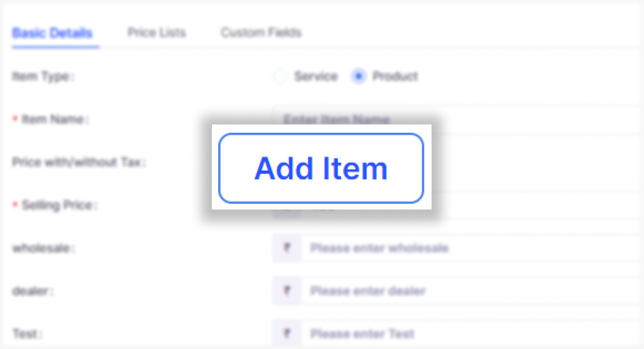Click the rupee prefix on Selling Price
The height and width of the screenshot is (349, 644).
(288, 205)
